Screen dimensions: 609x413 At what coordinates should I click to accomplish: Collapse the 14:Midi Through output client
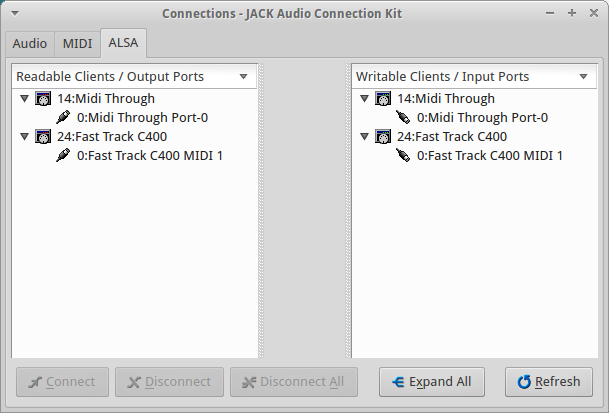[24, 99]
